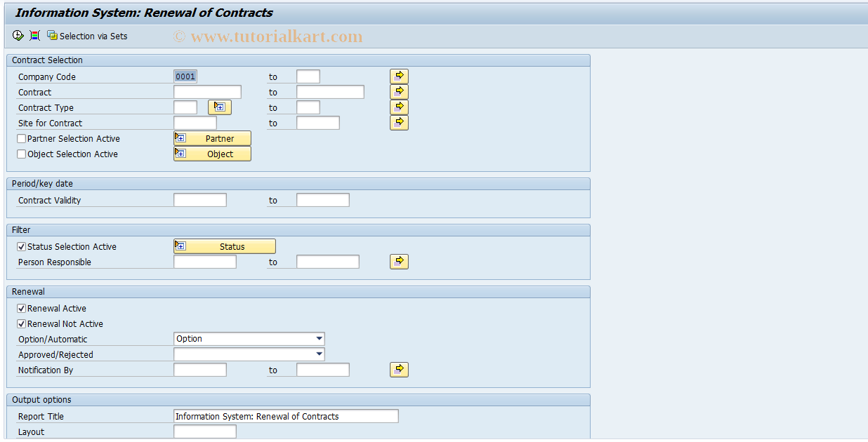Click the Contract from field
The width and height of the screenshot is (868, 442).
207,92
